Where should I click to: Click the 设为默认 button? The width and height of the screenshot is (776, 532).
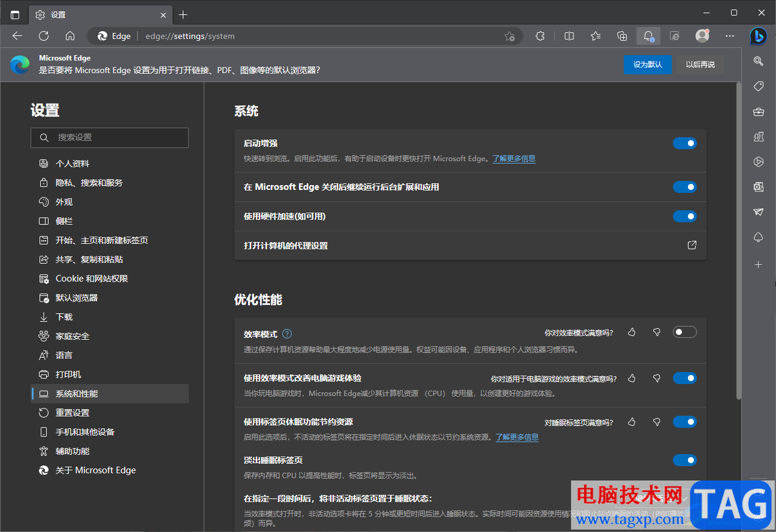648,65
